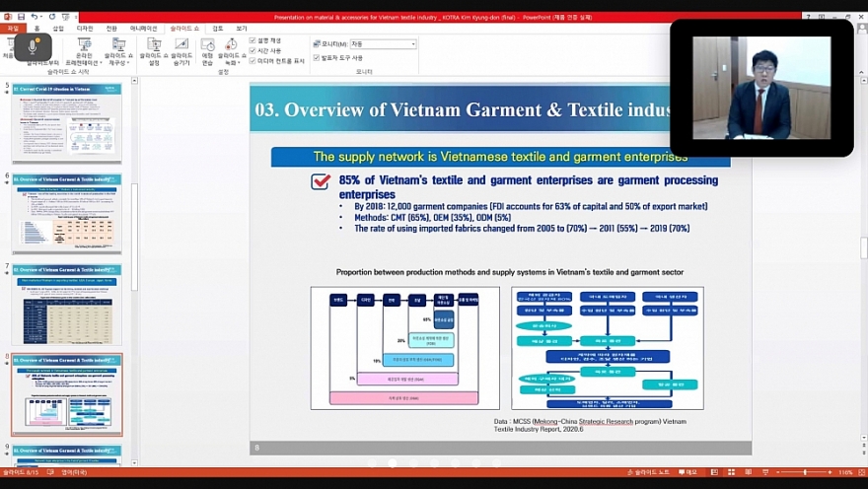Open the Custom Slide Show (슬라이드 쇼 재구성) icon
868x489 pixels.
116,50
